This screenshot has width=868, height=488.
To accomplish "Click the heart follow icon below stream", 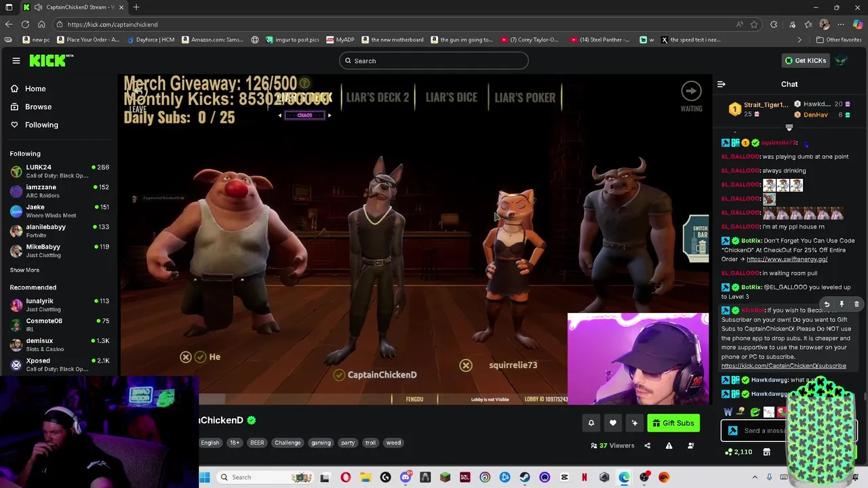I will 612,423.
